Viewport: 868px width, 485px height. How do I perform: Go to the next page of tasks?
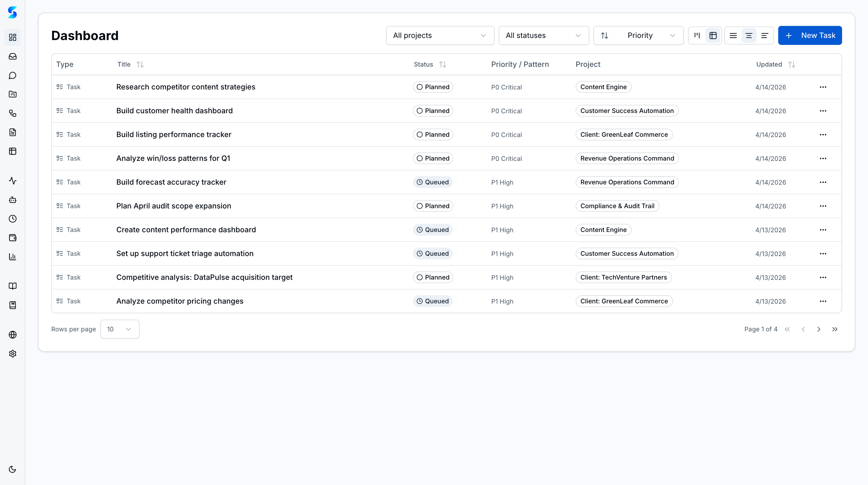pyautogui.click(x=819, y=329)
